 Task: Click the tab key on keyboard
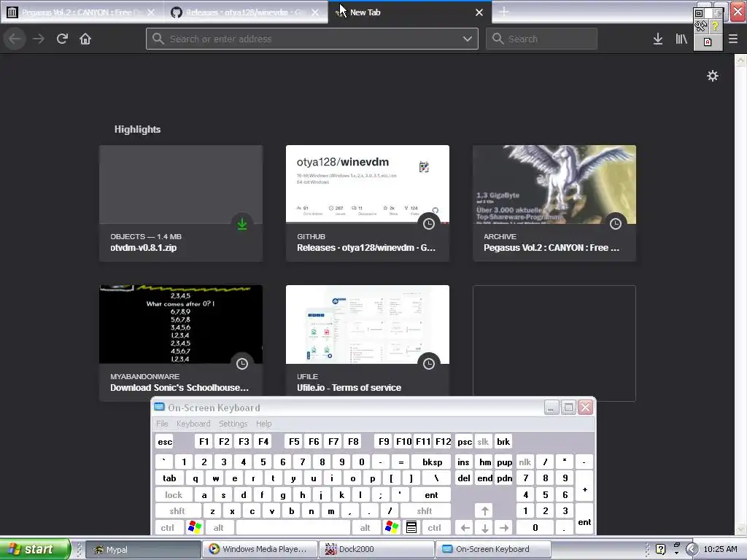(x=169, y=478)
